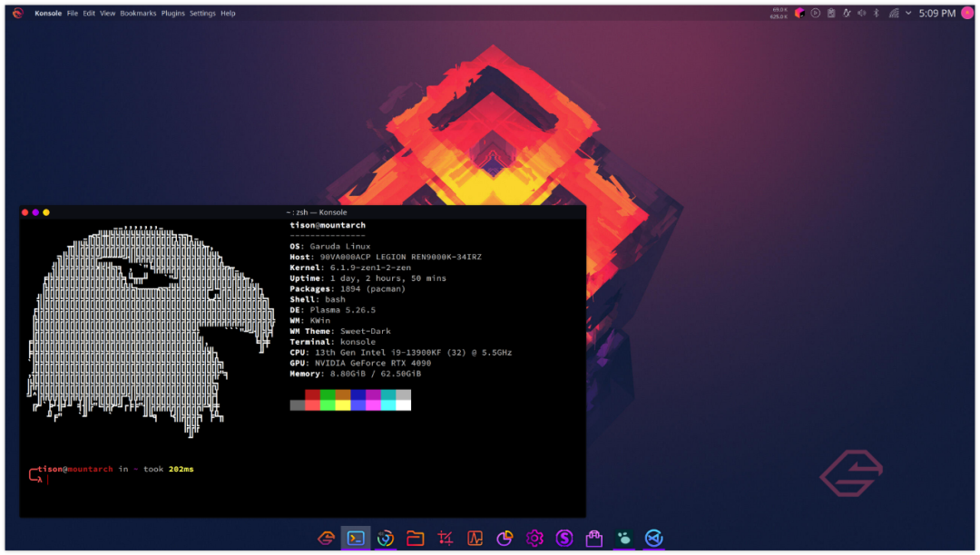
Task: Click the 'took 202ms' prompt text
Action: [x=169, y=470]
